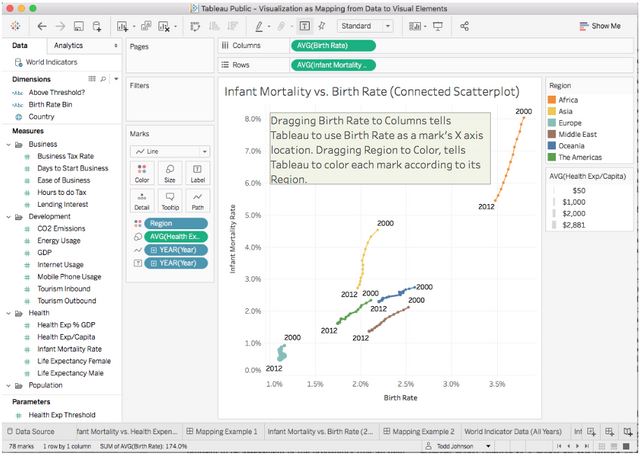
Task: Open the Line mark type dropdown
Action: [x=170, y=151]
